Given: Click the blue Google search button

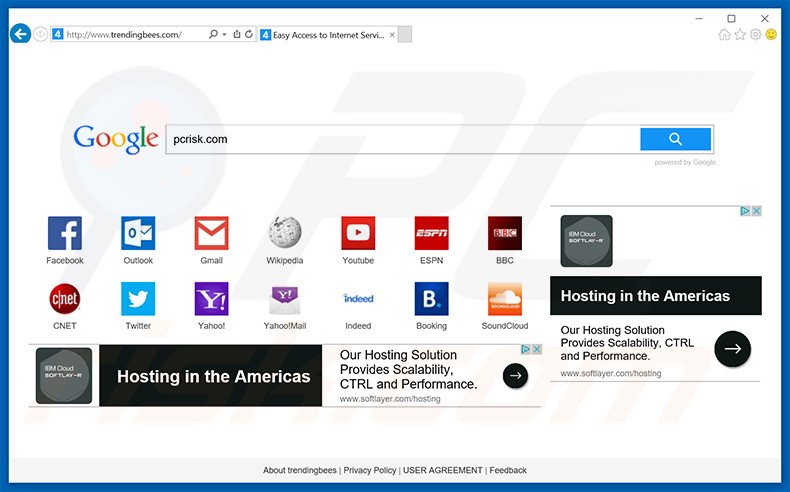Looking at the screenshot, I should pyautogui.click(x=675, y=139).
